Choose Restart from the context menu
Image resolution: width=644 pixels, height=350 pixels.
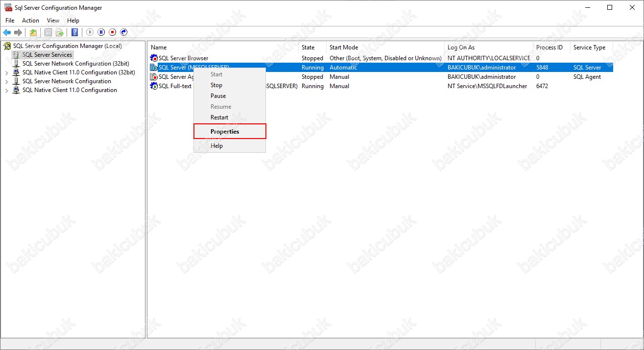point(219,117)
